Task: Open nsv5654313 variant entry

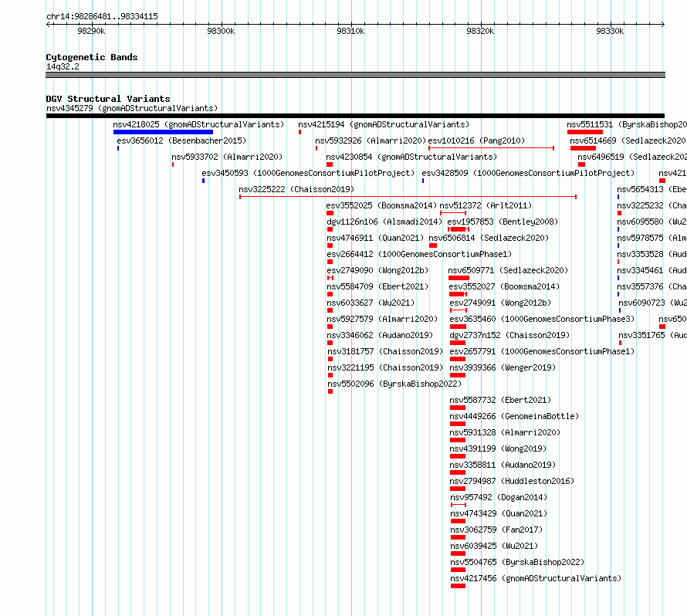Action: coord(652,189)
